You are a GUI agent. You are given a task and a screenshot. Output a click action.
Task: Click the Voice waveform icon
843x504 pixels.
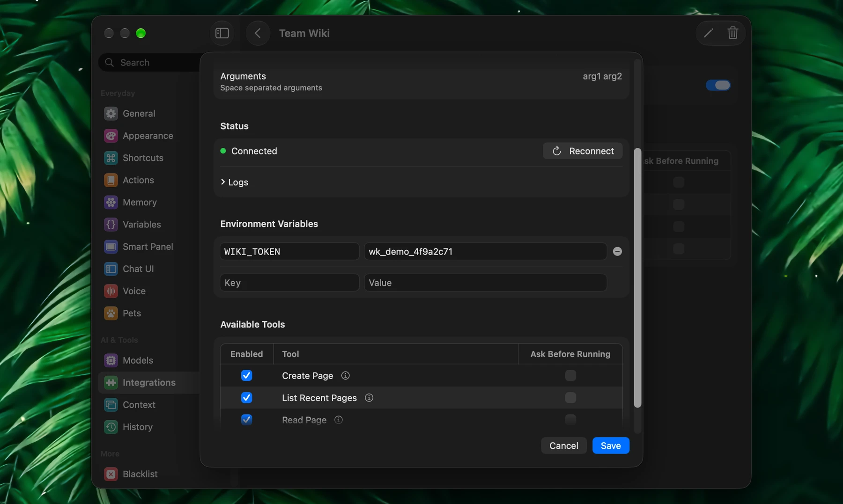tap(111, 291)
